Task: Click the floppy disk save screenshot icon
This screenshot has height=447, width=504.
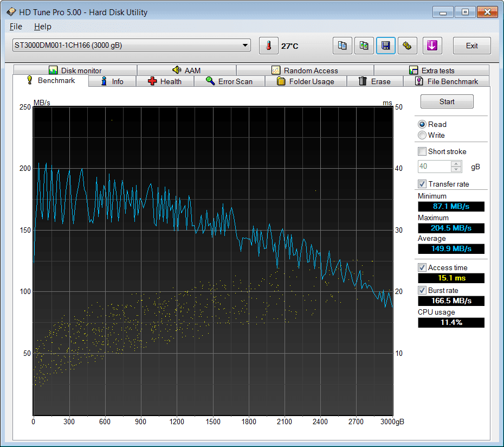Action: pos(386,46)
